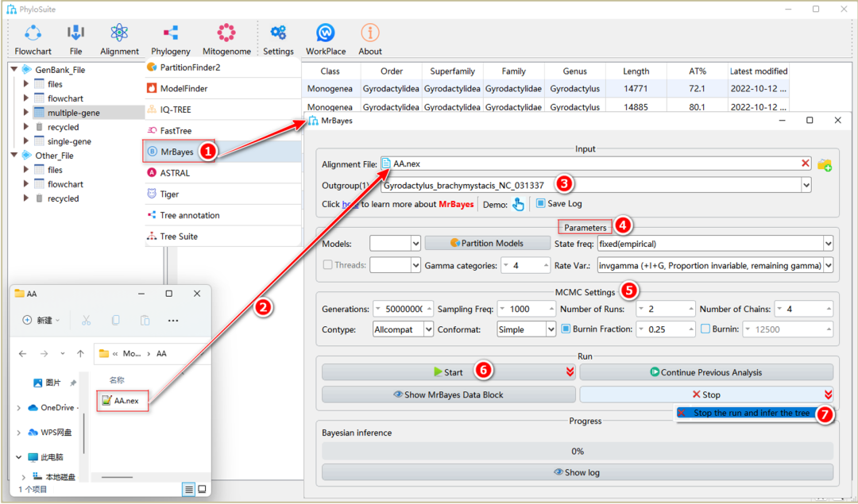Click the Generations value field
858x504 pixels.
pos(404,309)
